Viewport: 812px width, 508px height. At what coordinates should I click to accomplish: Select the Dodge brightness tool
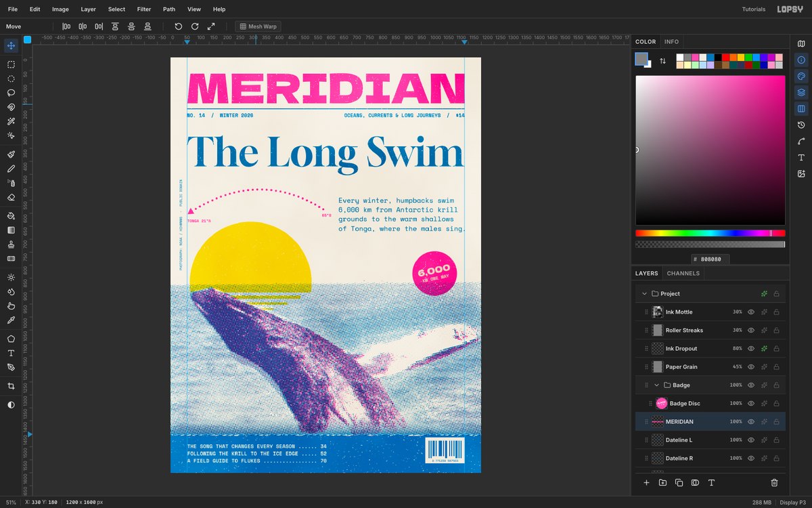pyautogui.click(x=11, y=278)
